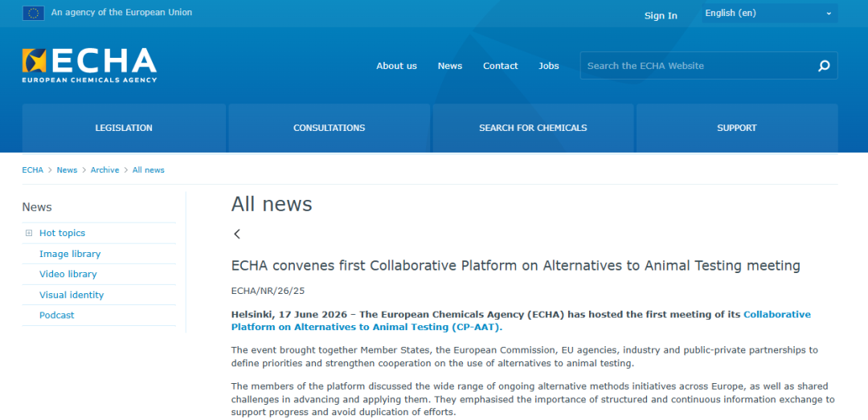Screen dimensions: 868x420
Task: Expand the Hot topics plus icon
Action: pyautogui.click(x=29, y=233)
